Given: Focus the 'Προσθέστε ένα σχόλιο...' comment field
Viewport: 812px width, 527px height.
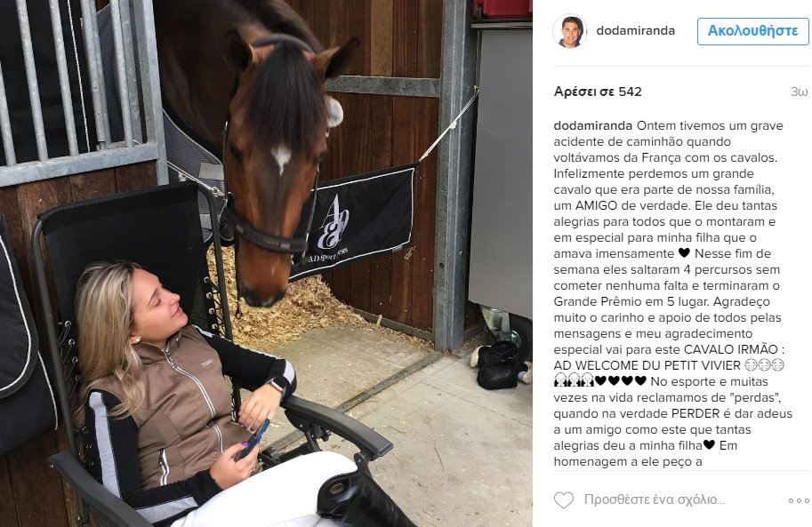Looking at the screenshot, I should click(655, 499).
